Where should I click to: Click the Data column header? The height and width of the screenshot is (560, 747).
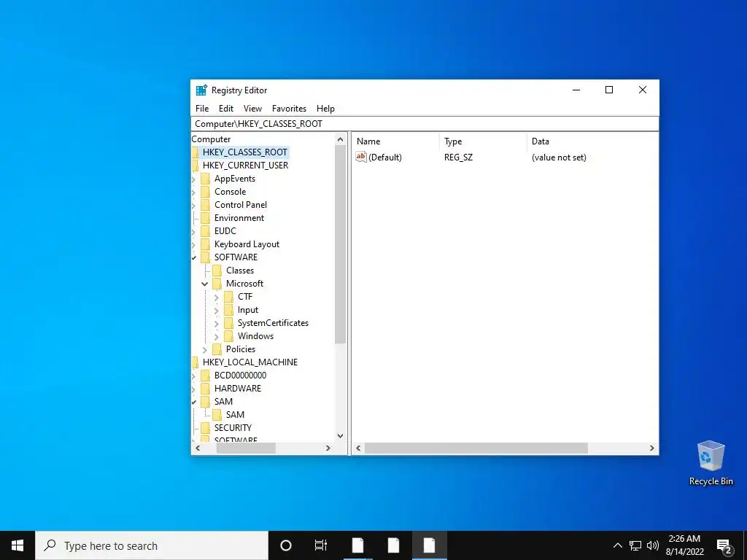coord(592,141)
